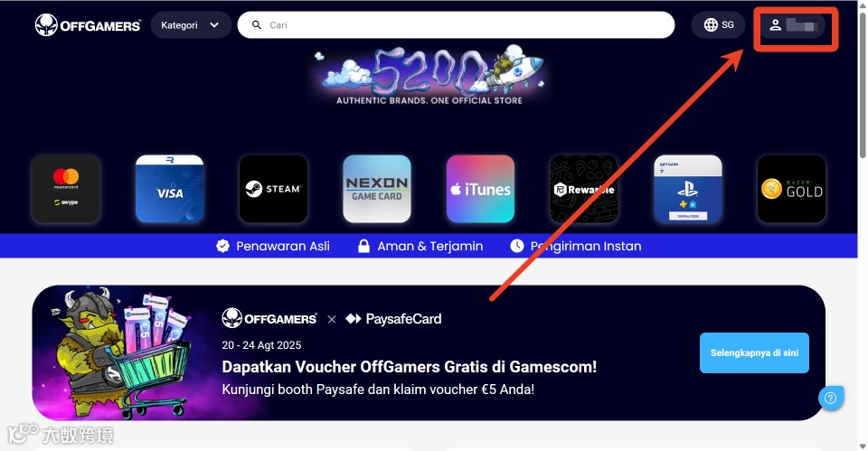
Task: Click the OffGamers logo in the header
Action: point(88,25)
